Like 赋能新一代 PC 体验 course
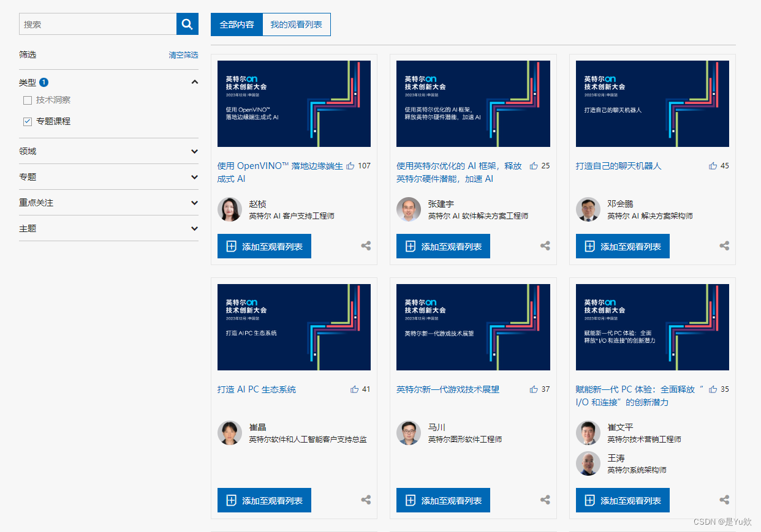 tap(713, 389)
